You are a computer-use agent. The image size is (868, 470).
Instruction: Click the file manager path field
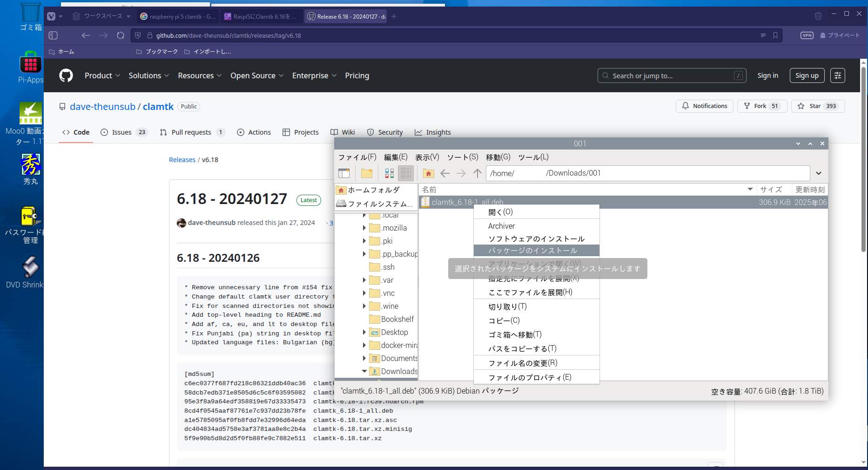(648, 173)
